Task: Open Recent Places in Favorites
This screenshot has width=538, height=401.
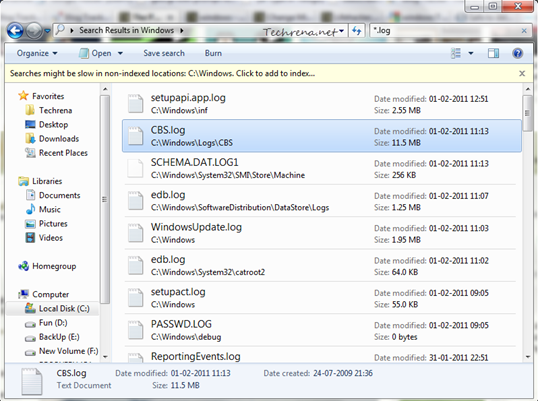Action: [56, 153]
